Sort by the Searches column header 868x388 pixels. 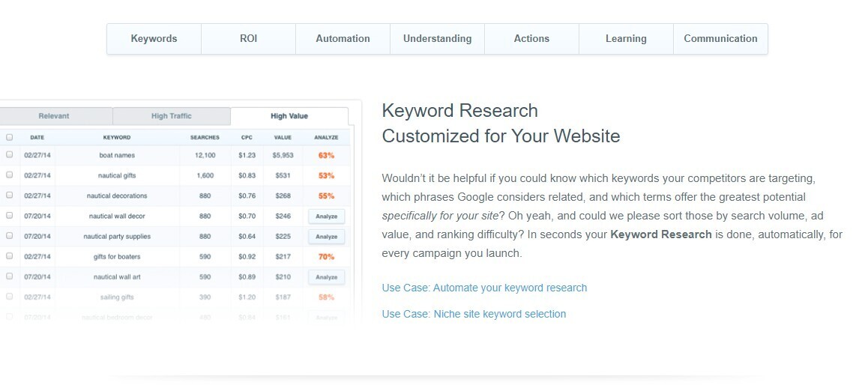(x=205, y=137)
